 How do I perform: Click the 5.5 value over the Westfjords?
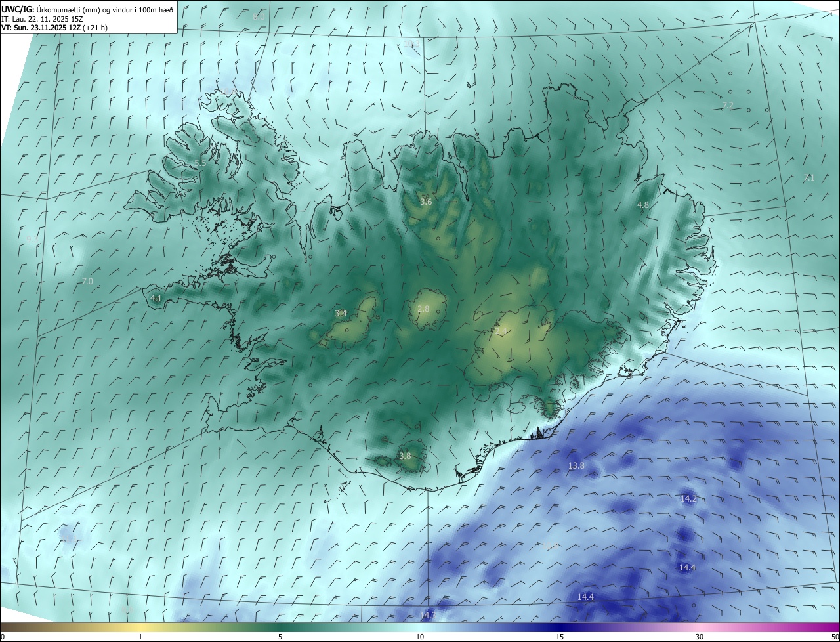tap(201, 163)
